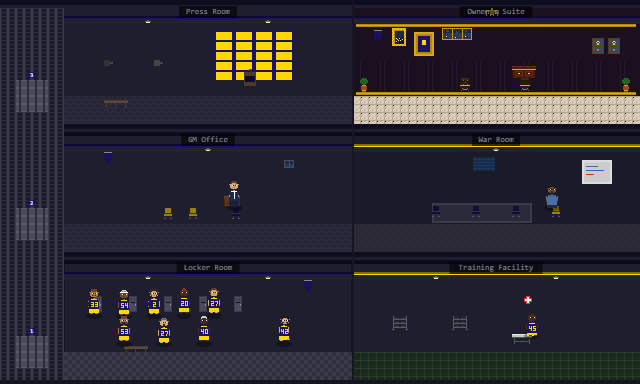Select player number 54

tap(124, 303)
